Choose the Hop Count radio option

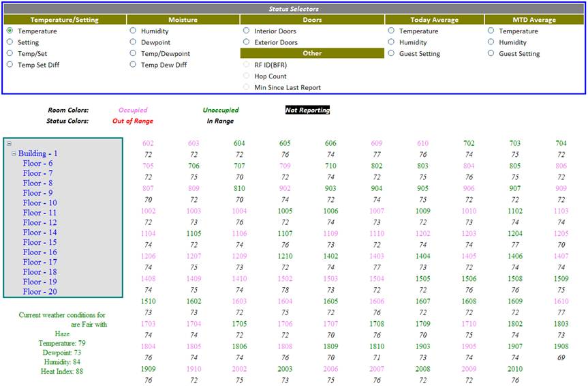(246, 76)
